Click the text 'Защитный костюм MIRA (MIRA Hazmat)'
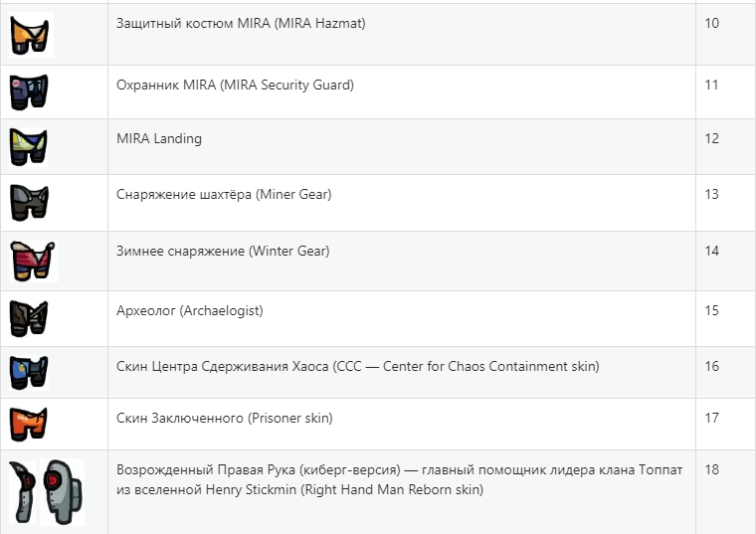Viewport: 756px width, 534px height. click(x=241, y=23)
